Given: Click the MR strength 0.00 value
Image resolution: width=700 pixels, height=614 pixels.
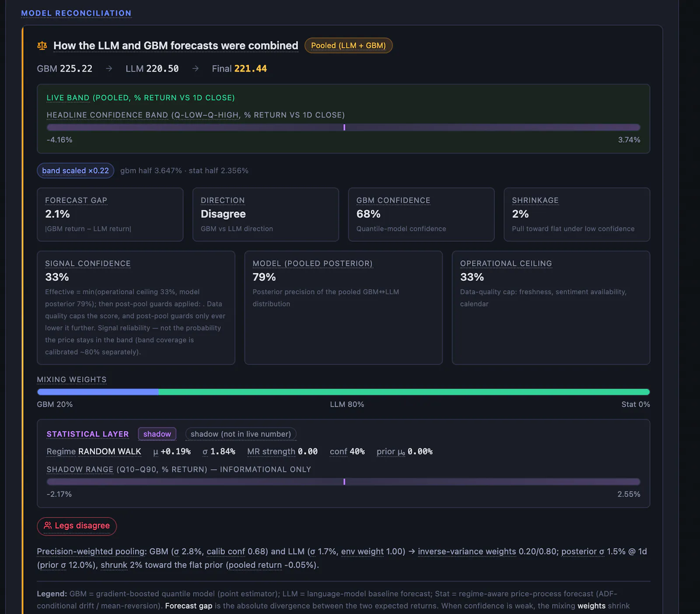Looking at the screenshot, I should pyautogui.click(x=282, y=451).
